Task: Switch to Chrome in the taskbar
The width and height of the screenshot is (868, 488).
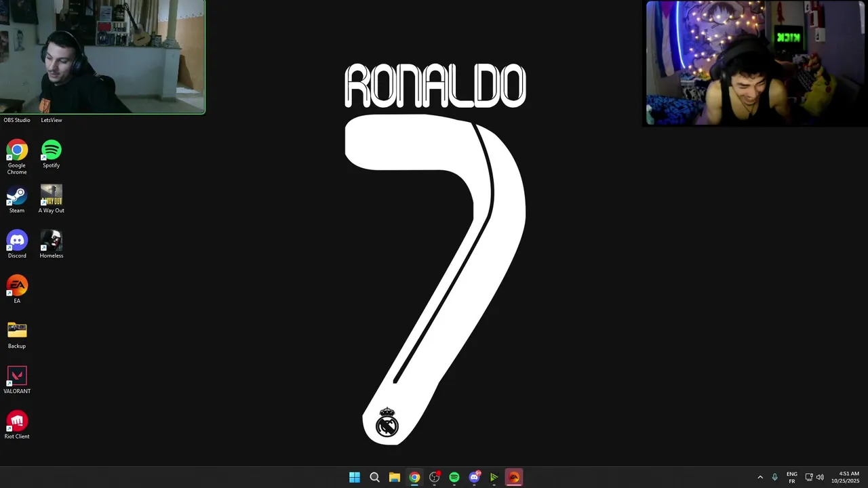Action: [414, 477]
